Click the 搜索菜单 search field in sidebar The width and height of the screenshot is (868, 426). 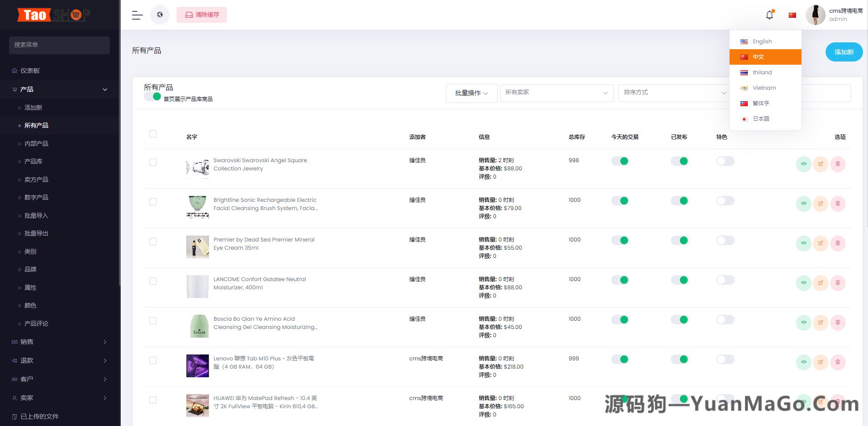point(58,45)
